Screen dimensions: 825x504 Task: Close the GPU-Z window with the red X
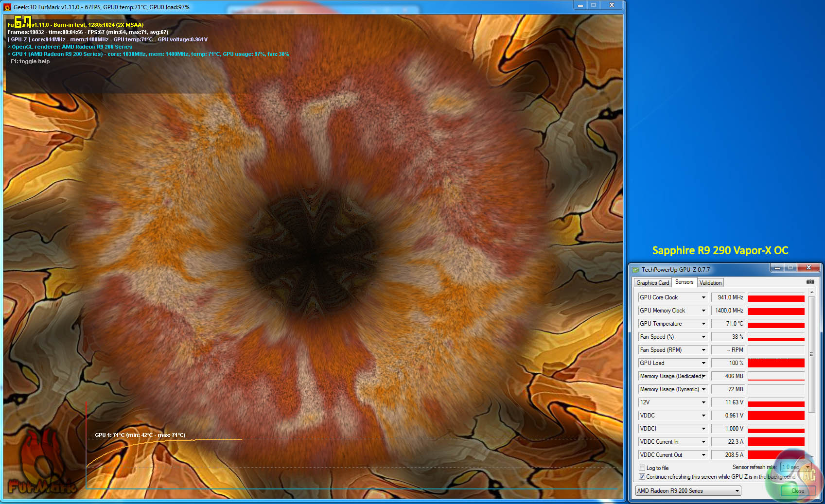click(x=808, y=268)
